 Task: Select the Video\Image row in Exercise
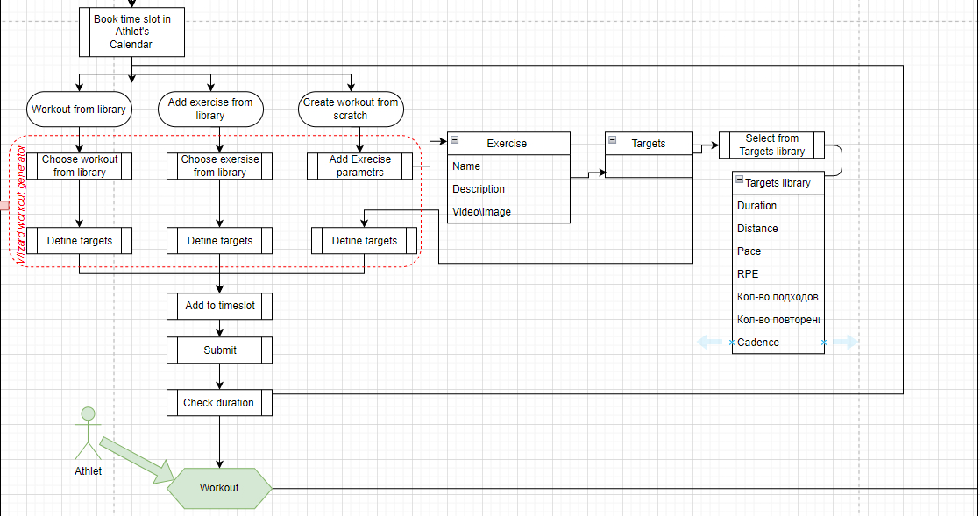pos(508,212)
